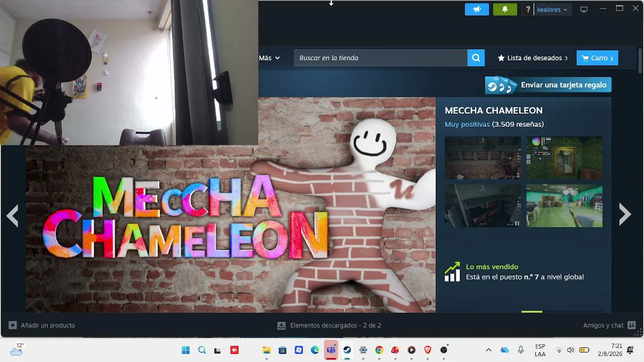Open Windows taskbar search
The image size is (644, 362).
[x=202, y=350]
